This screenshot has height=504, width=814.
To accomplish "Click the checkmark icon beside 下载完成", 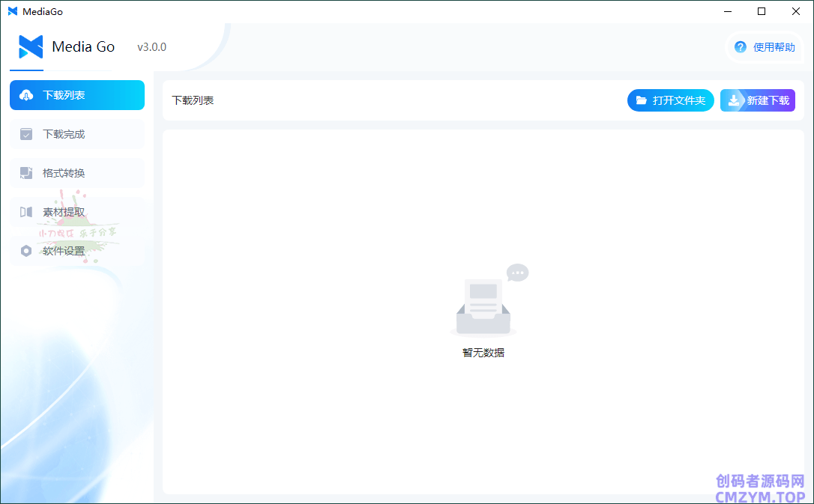I will coord(26,134).
